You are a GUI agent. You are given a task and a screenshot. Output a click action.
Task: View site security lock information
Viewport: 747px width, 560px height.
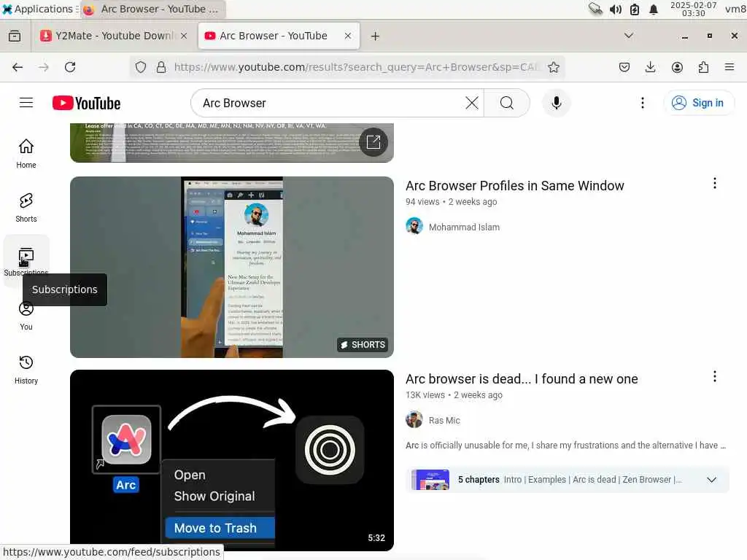161,67
